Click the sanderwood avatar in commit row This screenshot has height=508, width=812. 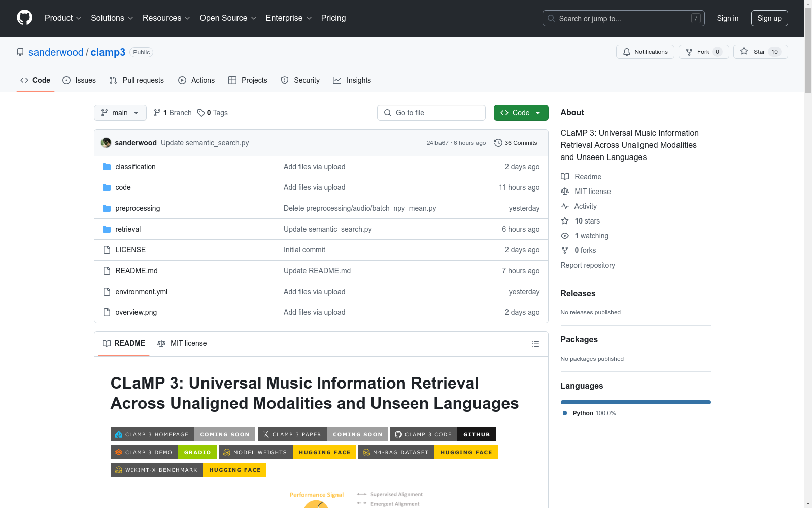pyautogui.click(x=106, y=143)
